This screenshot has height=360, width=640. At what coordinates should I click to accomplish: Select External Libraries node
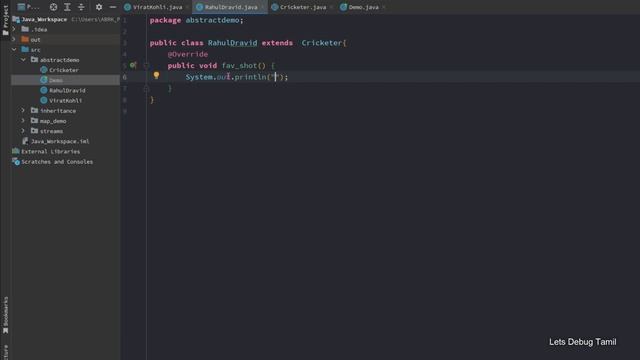[x=65, y=151]
